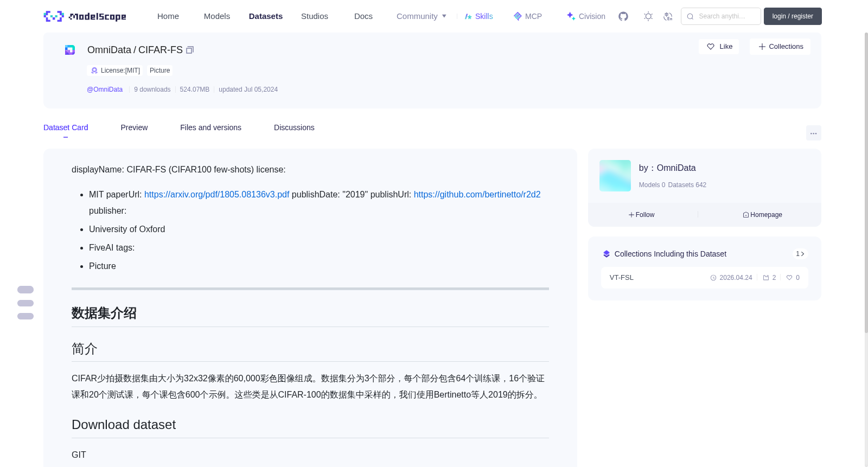868x467 pixels.
Task: Click the MCP diamond icon
Action: [x=518, y=16]
